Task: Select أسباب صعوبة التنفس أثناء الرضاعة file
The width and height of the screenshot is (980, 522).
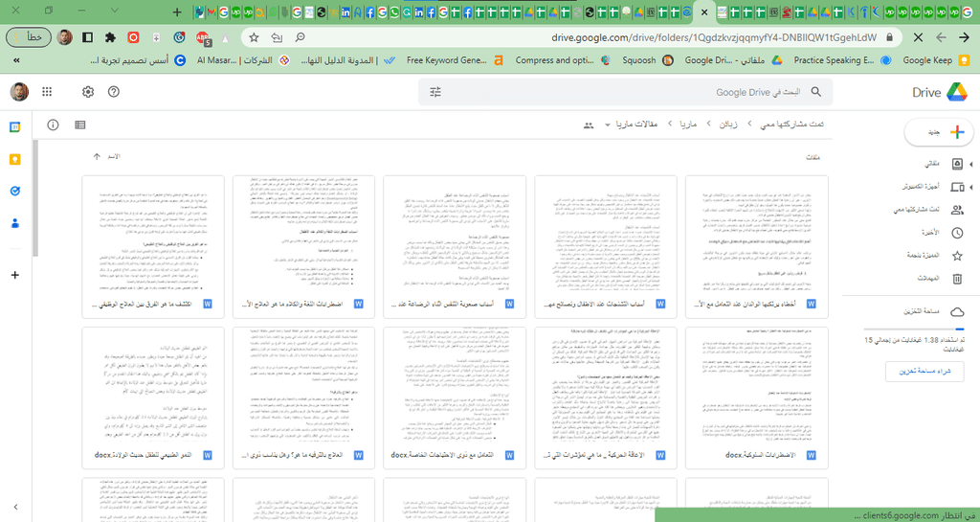Action: coord(455,247)
